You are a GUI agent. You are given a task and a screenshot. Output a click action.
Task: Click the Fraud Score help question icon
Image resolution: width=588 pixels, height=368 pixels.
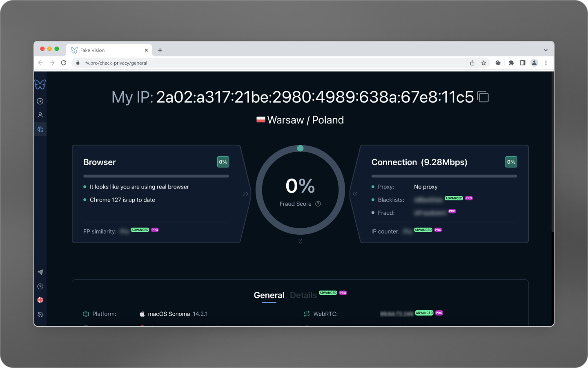[318, 204]
